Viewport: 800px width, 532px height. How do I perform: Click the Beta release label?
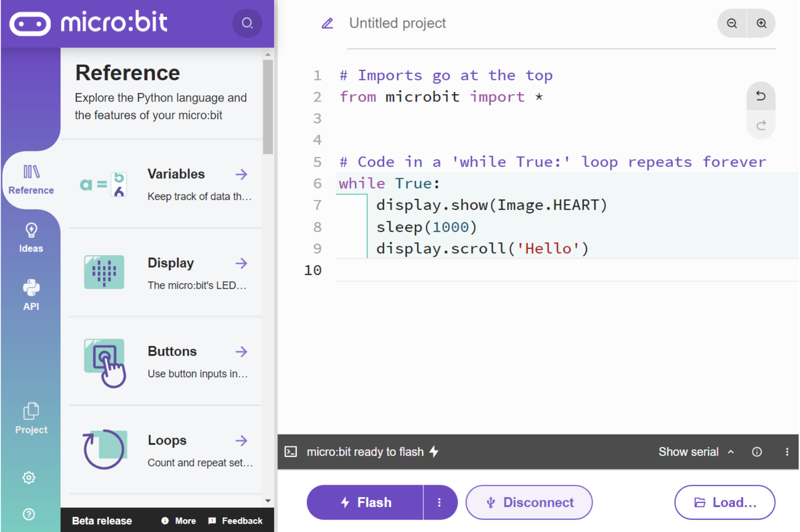click(102, 521)
